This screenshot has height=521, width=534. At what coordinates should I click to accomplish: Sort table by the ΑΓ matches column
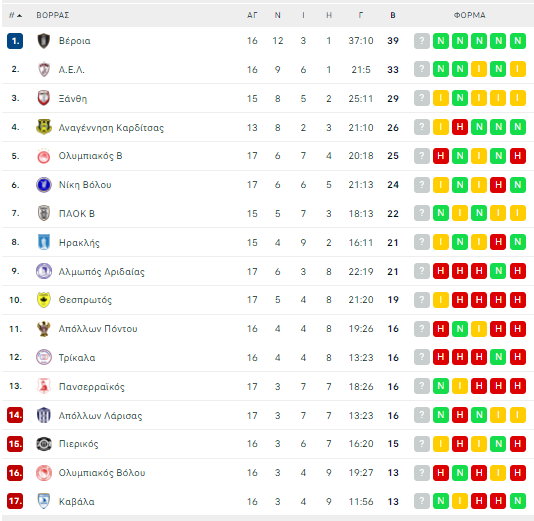(252, 15)
